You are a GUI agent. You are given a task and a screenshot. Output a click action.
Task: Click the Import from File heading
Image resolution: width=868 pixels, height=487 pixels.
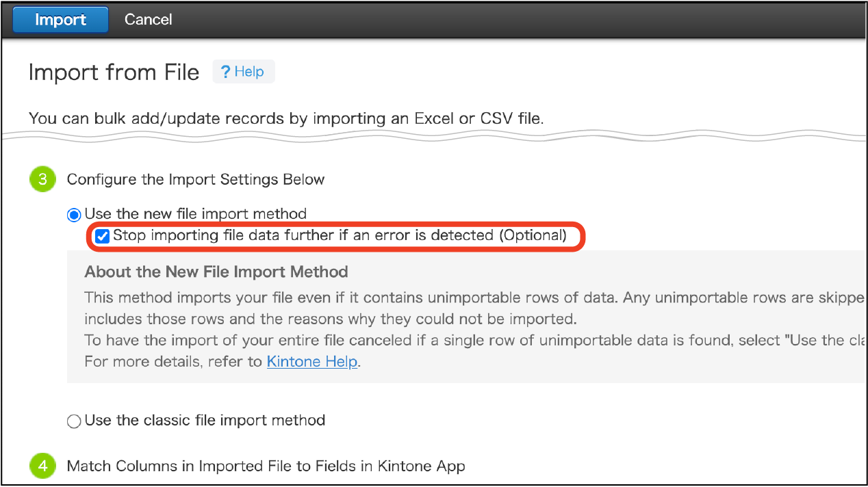pyautogui.click(x=114, y=73)
